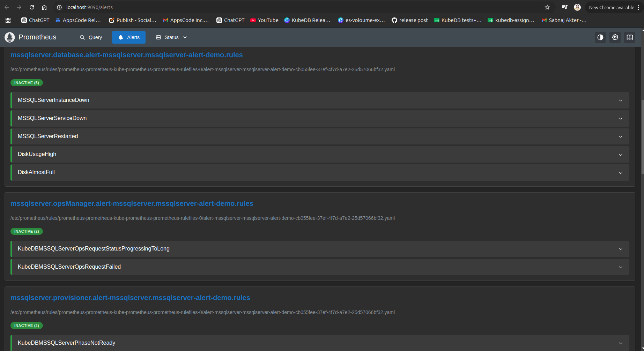Click the site information icon in address bar
This screenshot has height=351, width=644.
59,7
